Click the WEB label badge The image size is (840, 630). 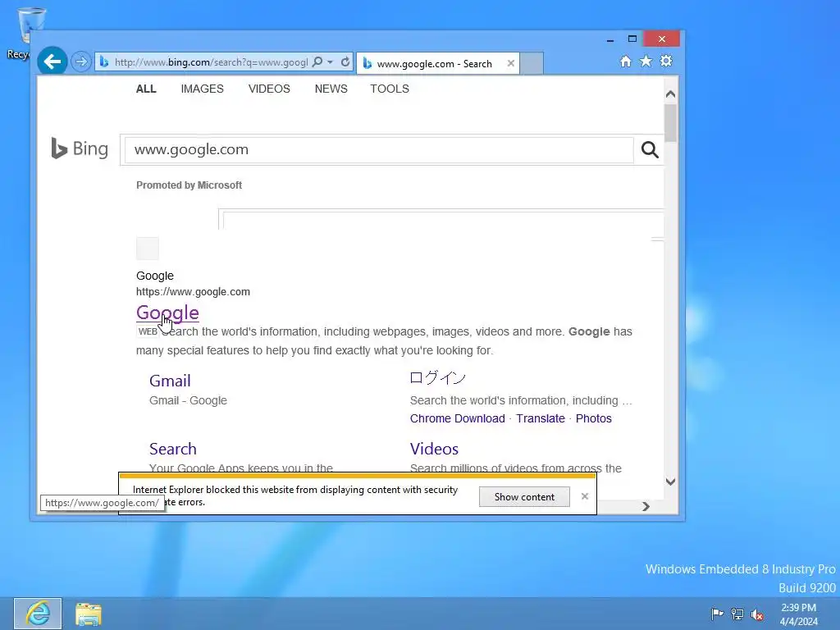coord(148,331)
